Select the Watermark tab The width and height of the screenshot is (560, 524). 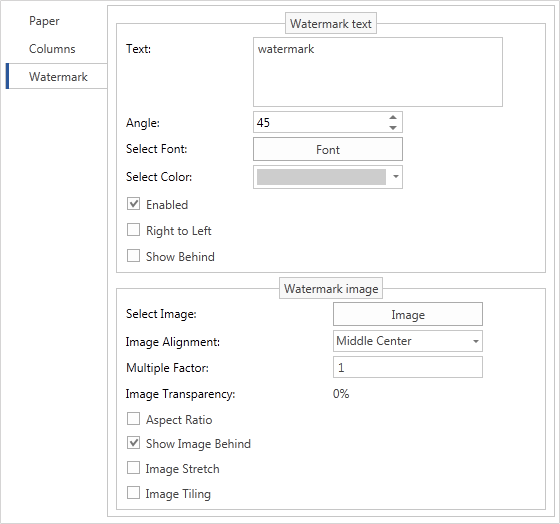click(x=57, y=76)
